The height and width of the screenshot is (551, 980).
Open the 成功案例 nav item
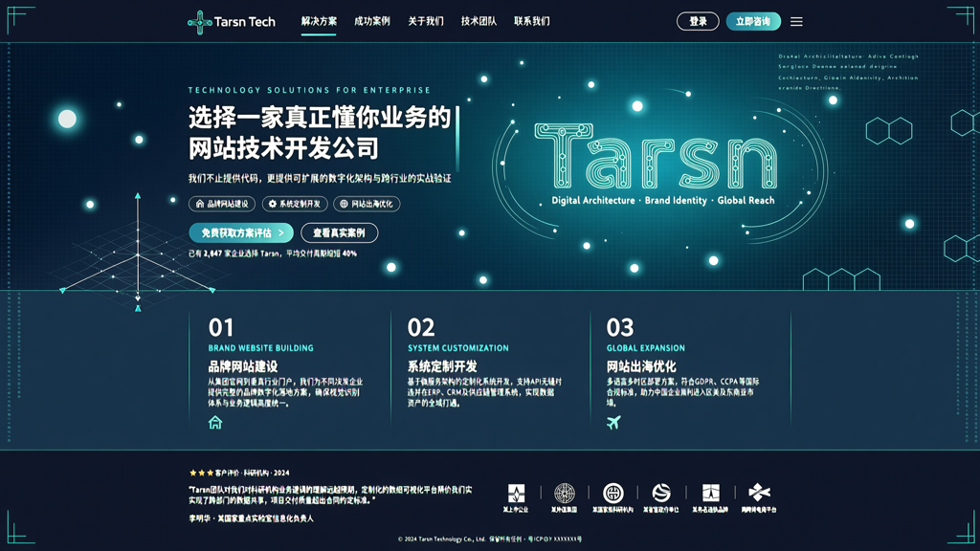pos(372,21)
